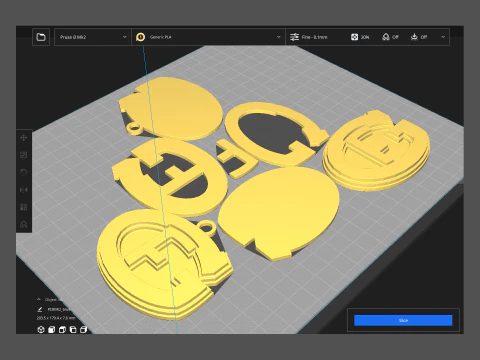Switch to the front view cube icon
The image size is (480, 360).
[51, 330]
